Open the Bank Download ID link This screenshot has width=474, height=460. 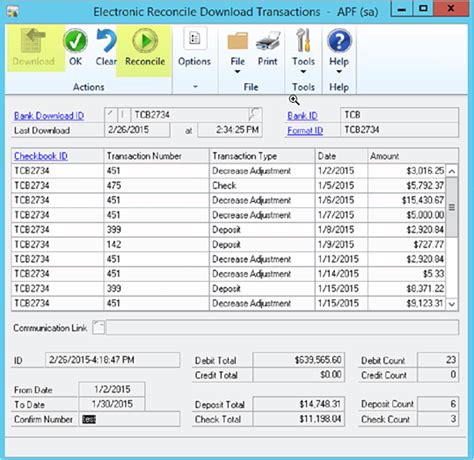[x=49, y=116]
